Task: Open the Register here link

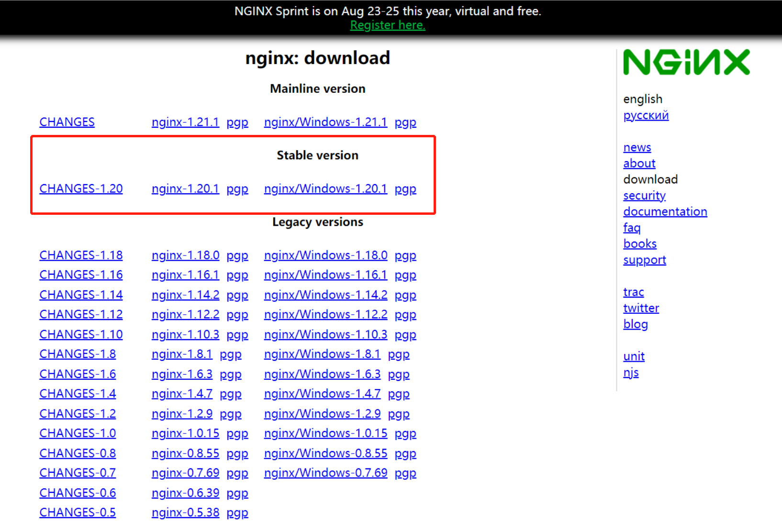Action: [387, 25]
